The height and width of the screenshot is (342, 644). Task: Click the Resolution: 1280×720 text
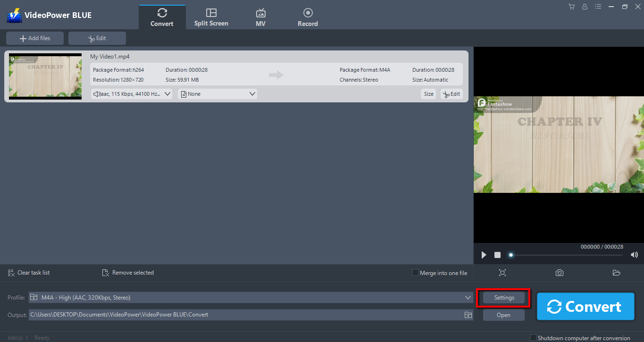pyautogui.click(x=118, y=80)
